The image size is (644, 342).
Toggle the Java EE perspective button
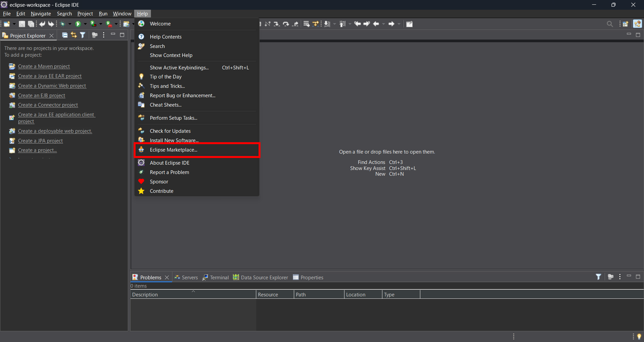tap(637, 24)
